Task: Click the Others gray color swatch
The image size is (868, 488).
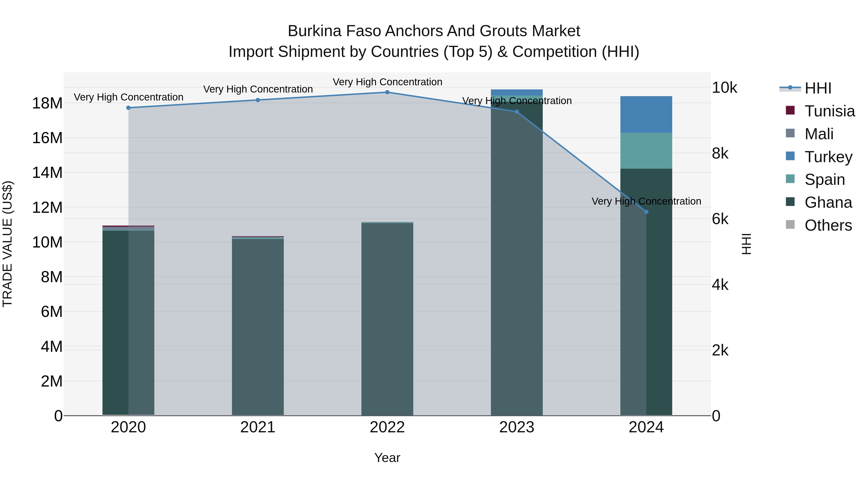Action: tap(790, 225)
